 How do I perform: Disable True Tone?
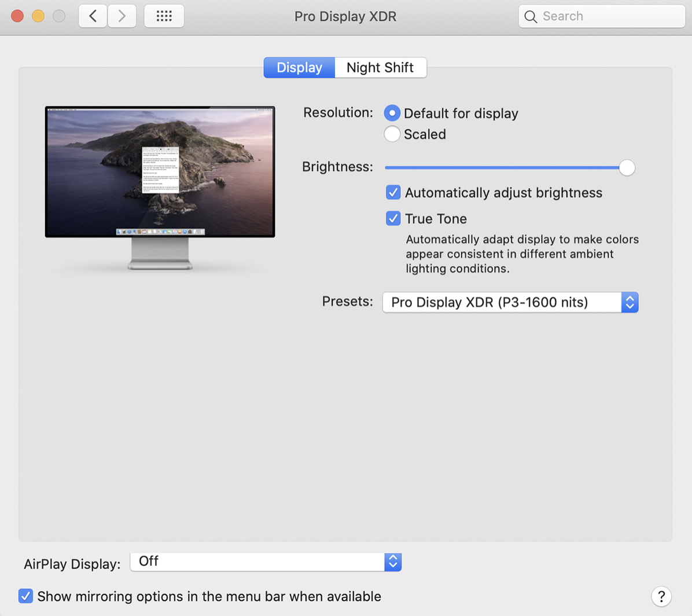point(393,218)
